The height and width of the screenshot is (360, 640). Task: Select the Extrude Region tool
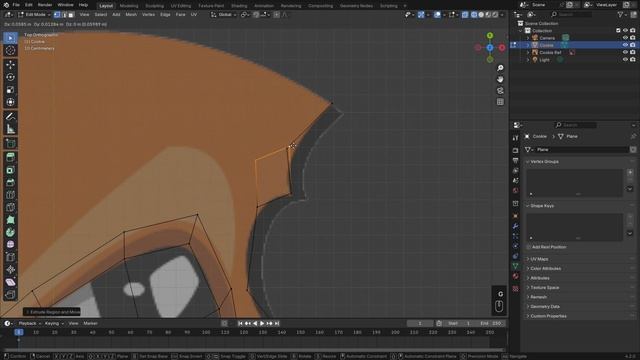pyautogui.click(x=10, y=157)
